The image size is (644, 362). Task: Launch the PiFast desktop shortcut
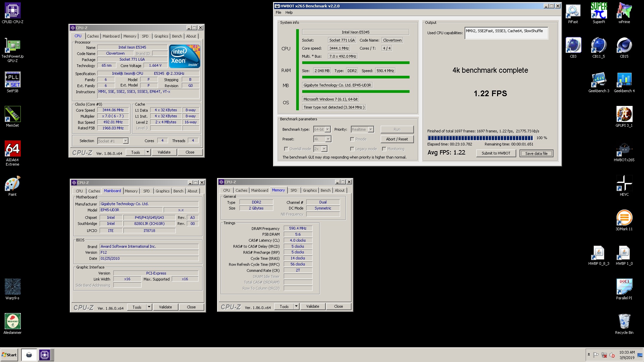(x=573, y=13)
